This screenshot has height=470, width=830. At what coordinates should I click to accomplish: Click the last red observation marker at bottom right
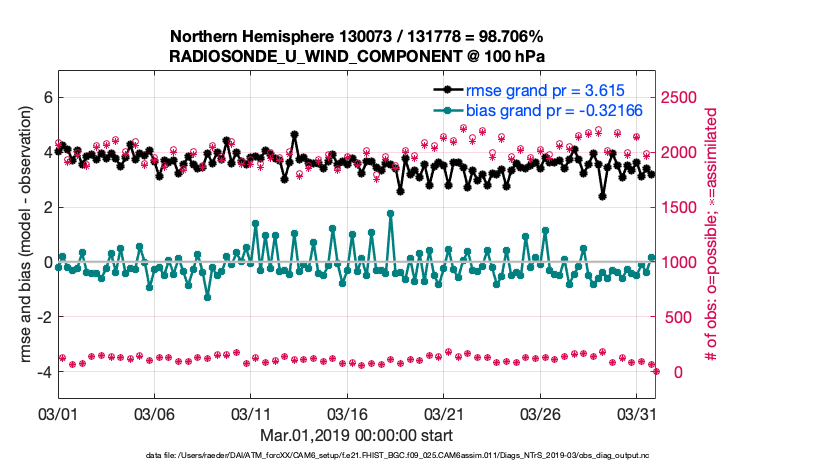click(656, 371)
